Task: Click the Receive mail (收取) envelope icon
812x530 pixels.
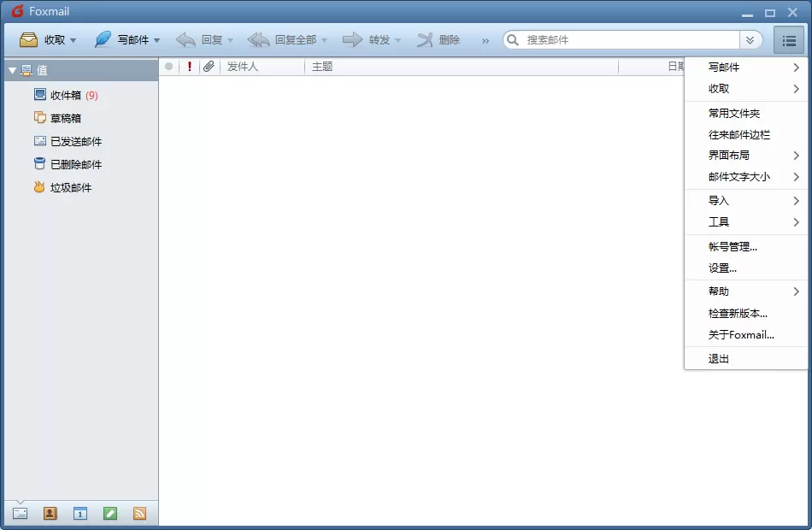Action: (x=28, y=39)
